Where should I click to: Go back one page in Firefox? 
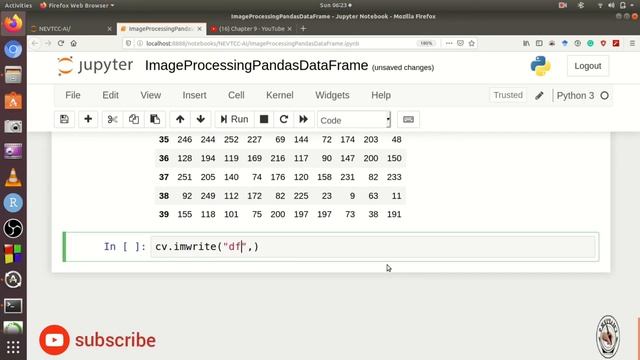tap(35, 43)
